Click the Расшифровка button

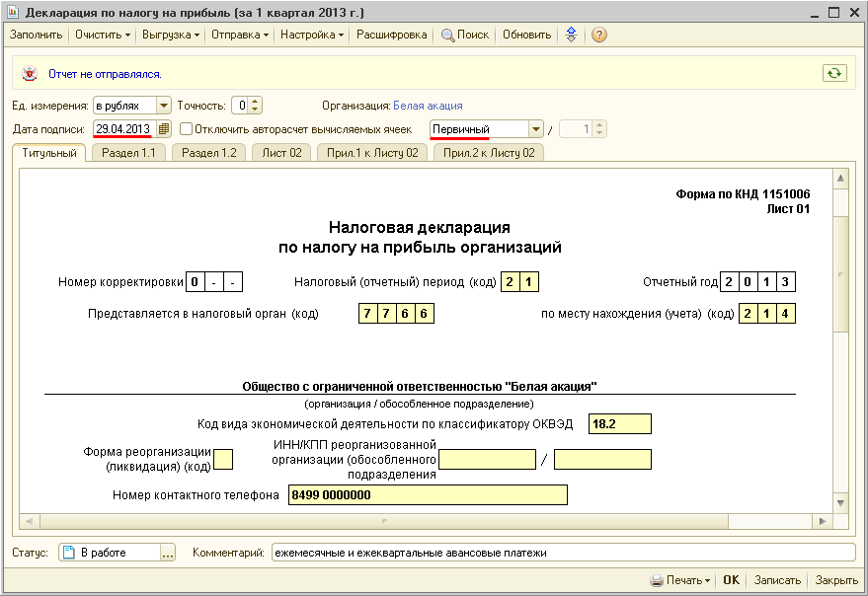tap(391, 35)
